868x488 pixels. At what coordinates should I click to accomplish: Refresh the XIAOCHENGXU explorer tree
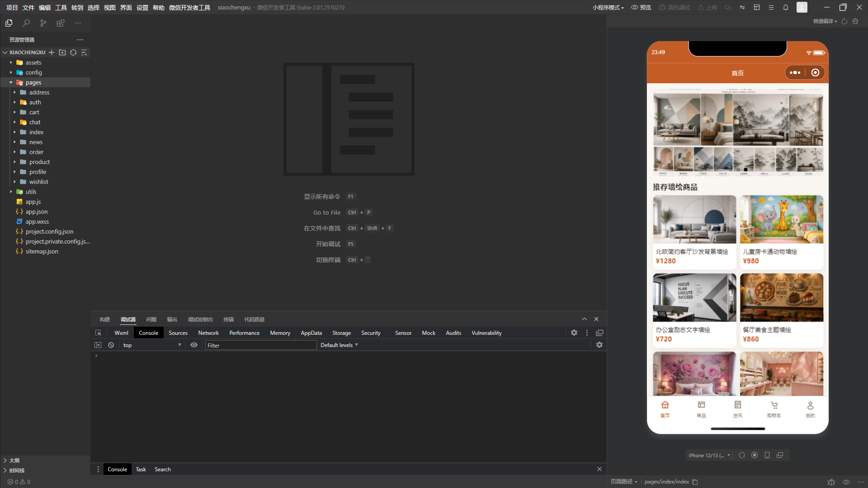[x=73, y=52]
